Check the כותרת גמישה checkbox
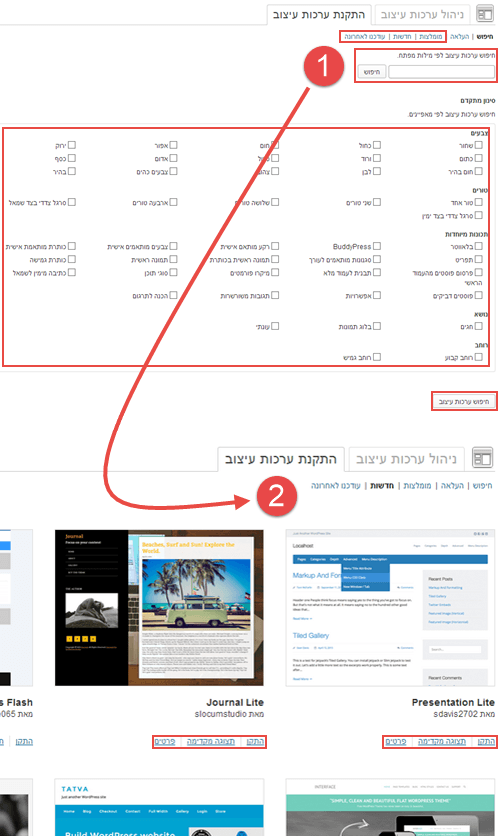 coord(72,259)
